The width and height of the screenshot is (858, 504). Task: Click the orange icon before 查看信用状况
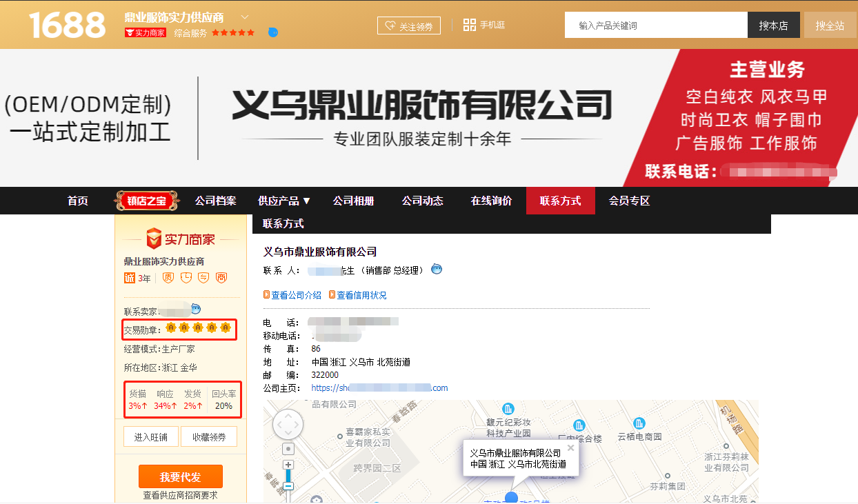click(x=332, y=294)
